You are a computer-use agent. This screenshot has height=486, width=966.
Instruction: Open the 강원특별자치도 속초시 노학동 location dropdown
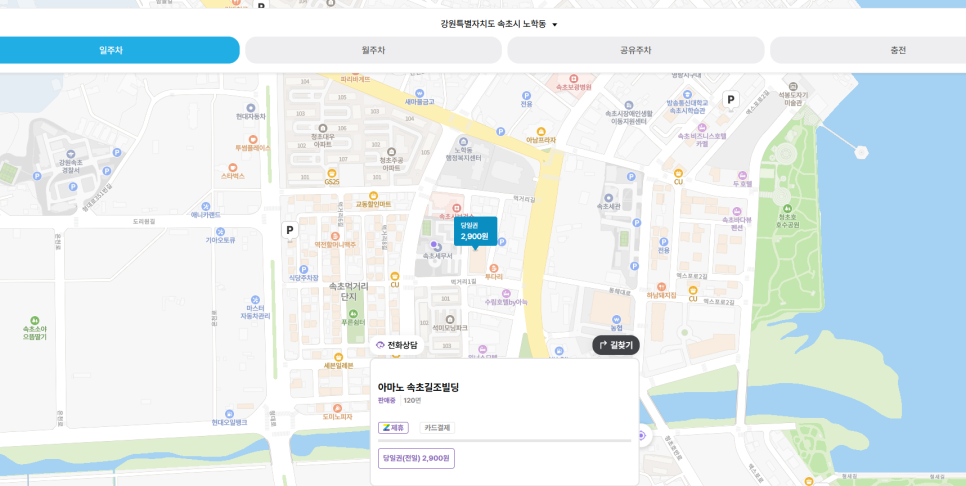498,24
